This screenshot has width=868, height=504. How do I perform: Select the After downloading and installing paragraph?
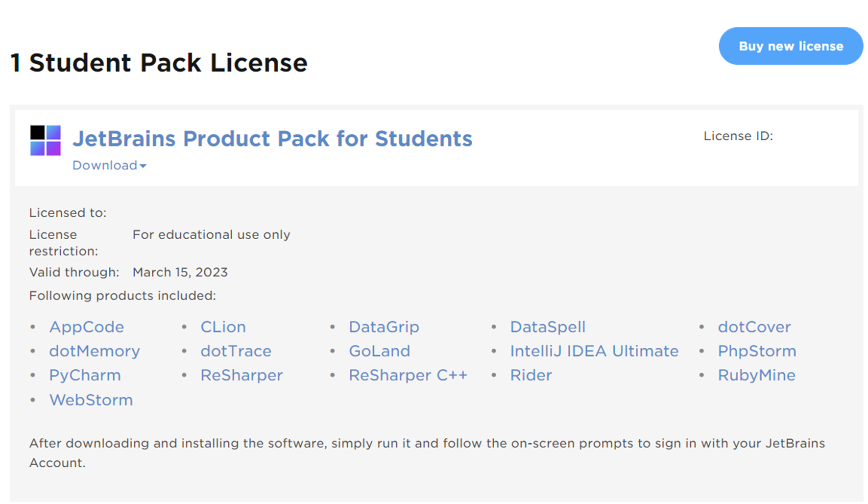427,453
